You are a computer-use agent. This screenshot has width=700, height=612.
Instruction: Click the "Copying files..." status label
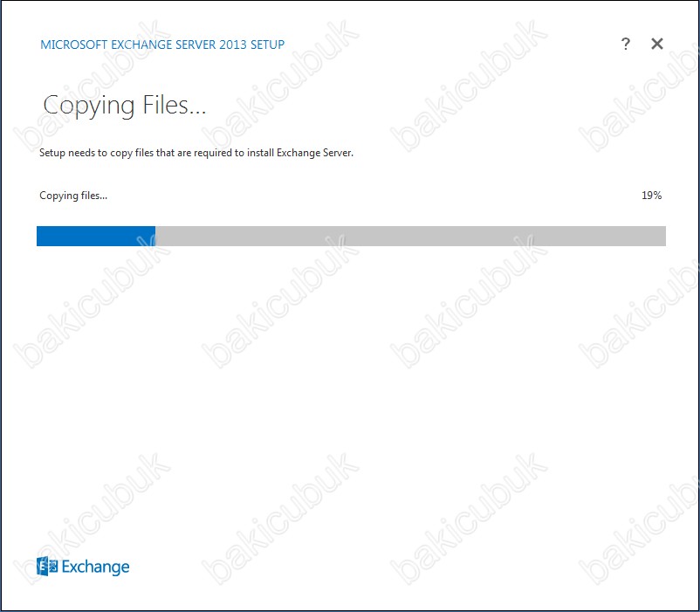73,196
